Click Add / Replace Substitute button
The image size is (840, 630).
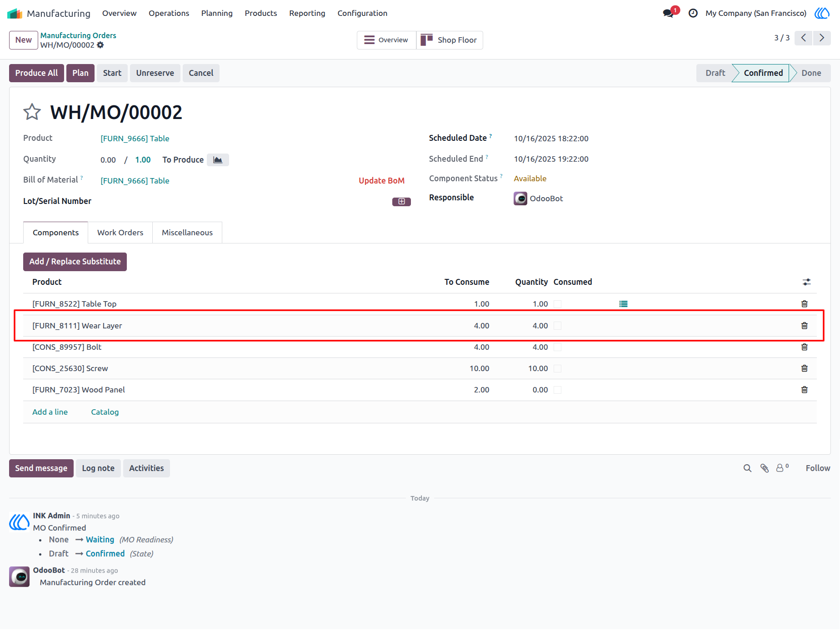point(75,262)
